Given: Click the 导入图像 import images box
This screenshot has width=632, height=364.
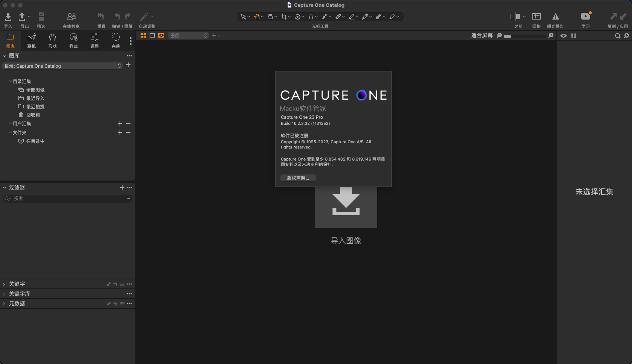Looking at the screenshot, I should pos(346,207).
